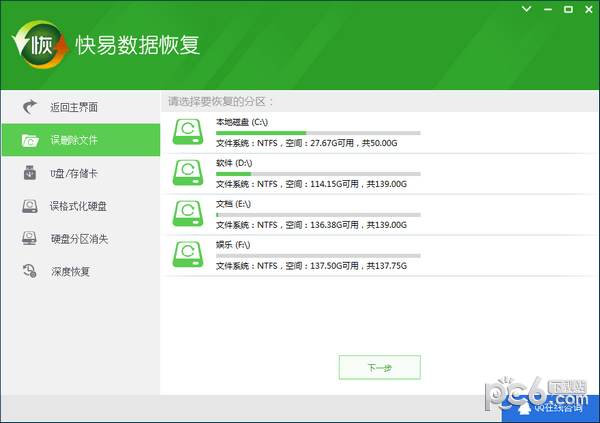Open the 深度恢复 recovery option
600x423 pixels.
(81, 271)
